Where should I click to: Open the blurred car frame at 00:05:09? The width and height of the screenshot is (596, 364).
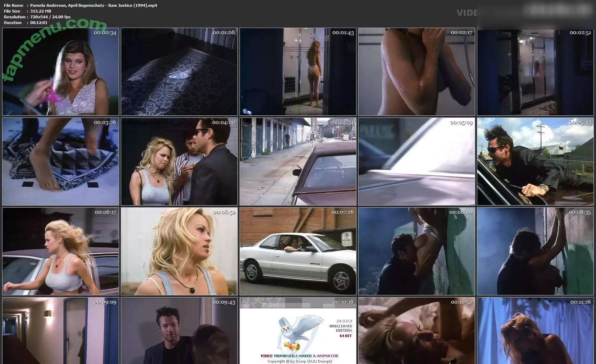pyautogui.click(x=417, y=162)
